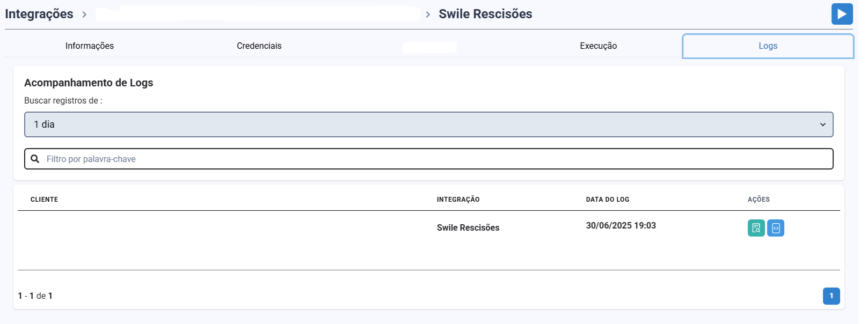Viewport: 868px width, 324px height.
Task: Click the log date 30/06/2025 19:03
Action: pyautogui.click(x=621, y=226)
